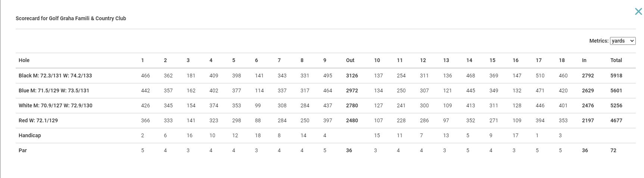Close the scorecard popup with the X
This screenshot has width=644, height=178.
pos(638,12)
